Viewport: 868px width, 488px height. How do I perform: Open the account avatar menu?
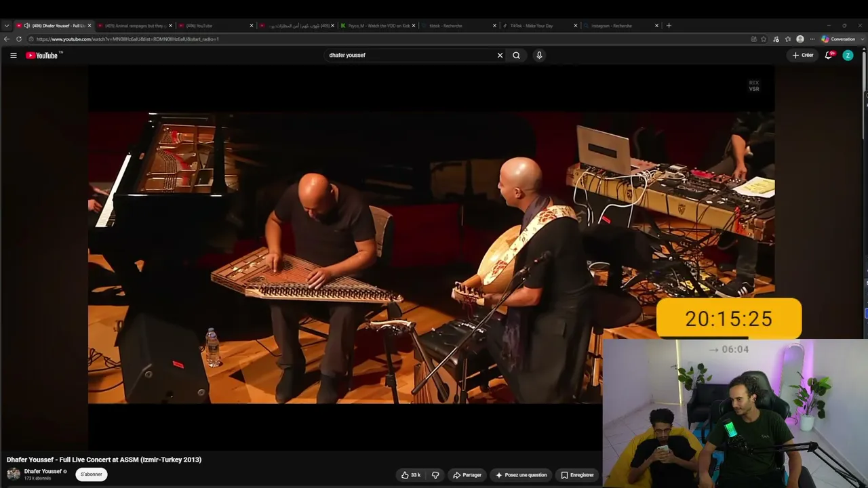[x=848, y=56]
